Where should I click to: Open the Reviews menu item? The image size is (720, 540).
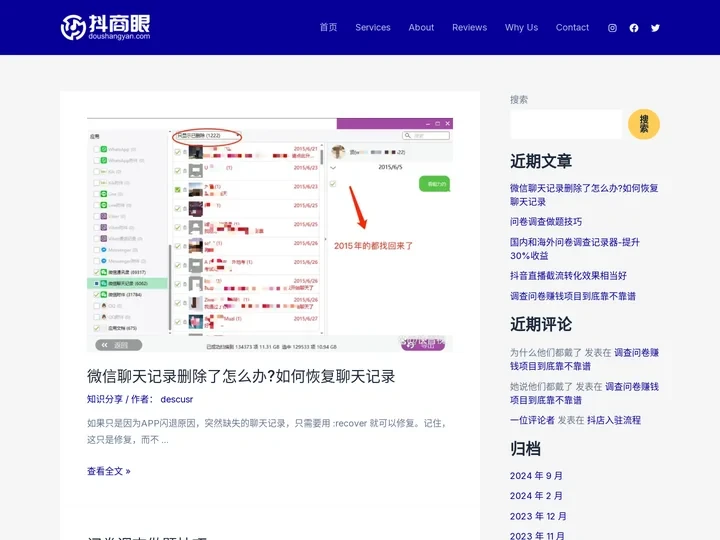point(469,28)
